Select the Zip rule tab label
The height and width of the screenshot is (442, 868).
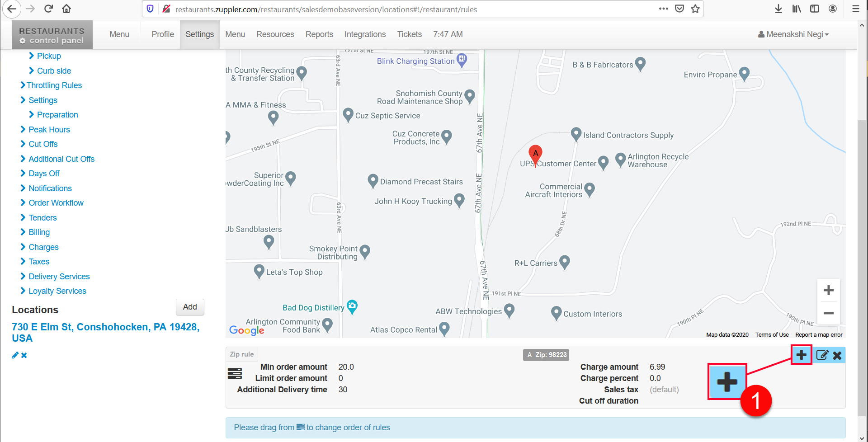tap(242, 354)
